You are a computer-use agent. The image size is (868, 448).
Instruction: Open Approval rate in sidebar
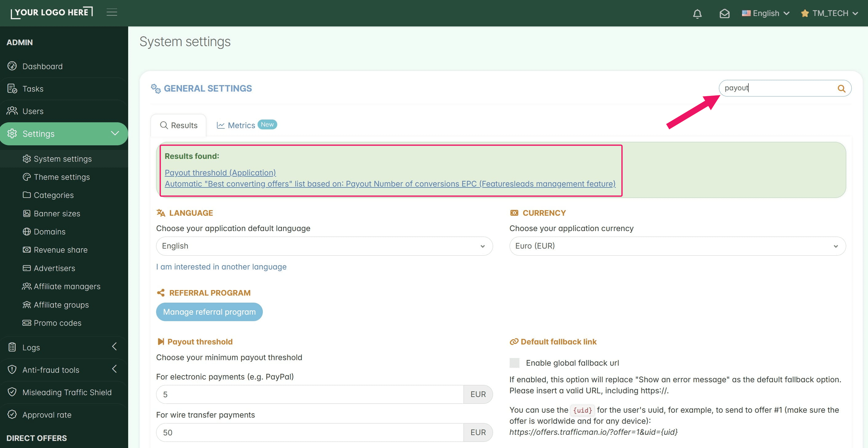47,415
